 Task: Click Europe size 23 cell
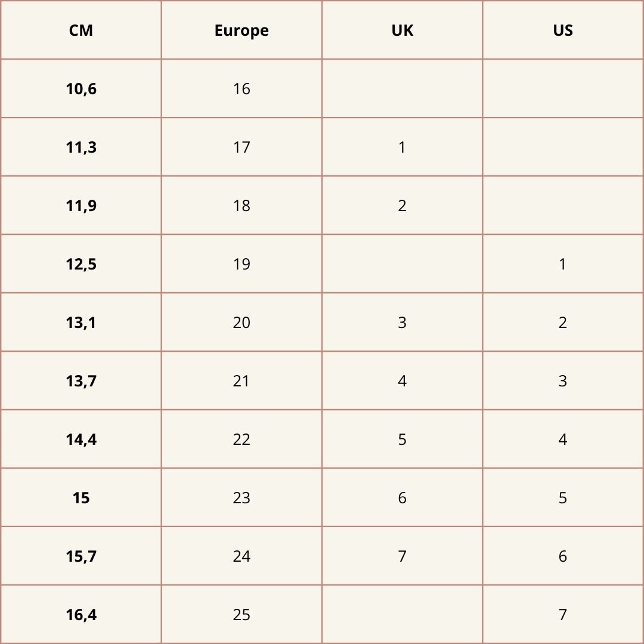[x=241, y=498]
